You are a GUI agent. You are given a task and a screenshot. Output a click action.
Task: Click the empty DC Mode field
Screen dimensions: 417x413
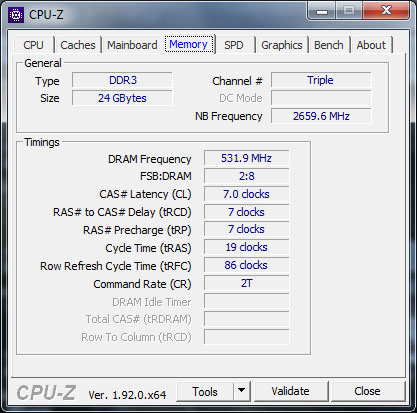(321, 98)
